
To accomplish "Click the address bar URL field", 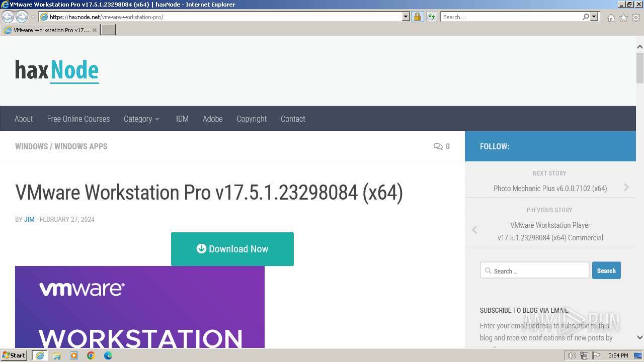I will (220, 17).
